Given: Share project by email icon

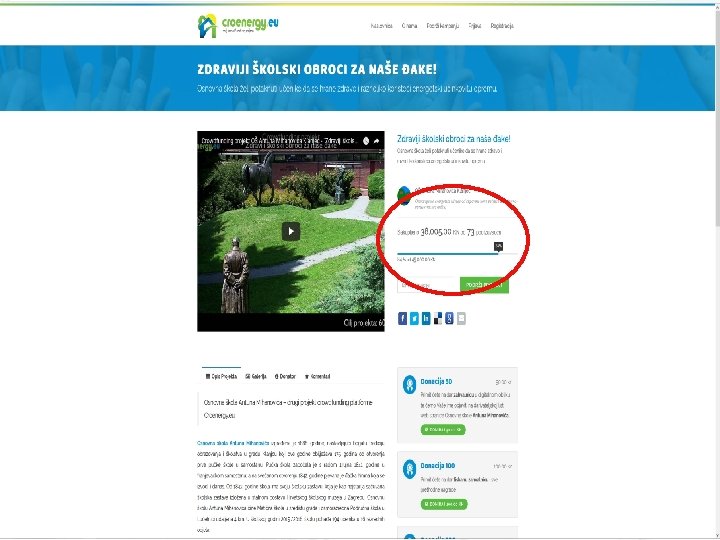Looking at the screenshot, I should tap(461, 318).
